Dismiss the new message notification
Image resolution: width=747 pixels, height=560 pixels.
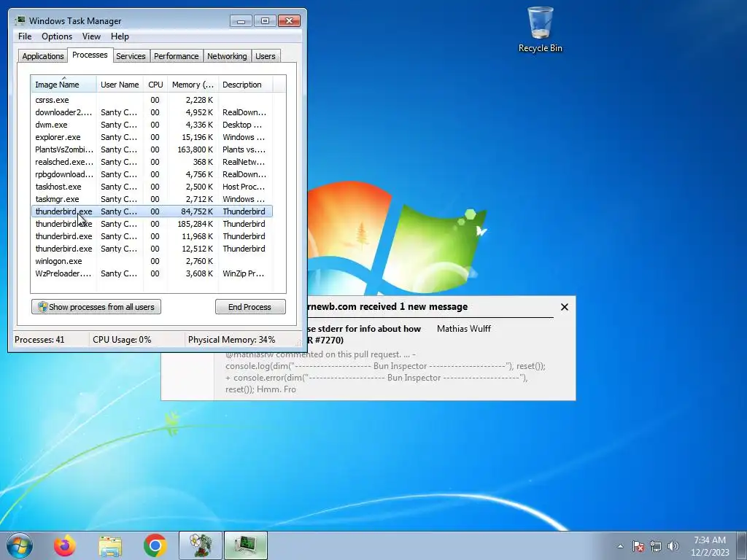point(565,307)
